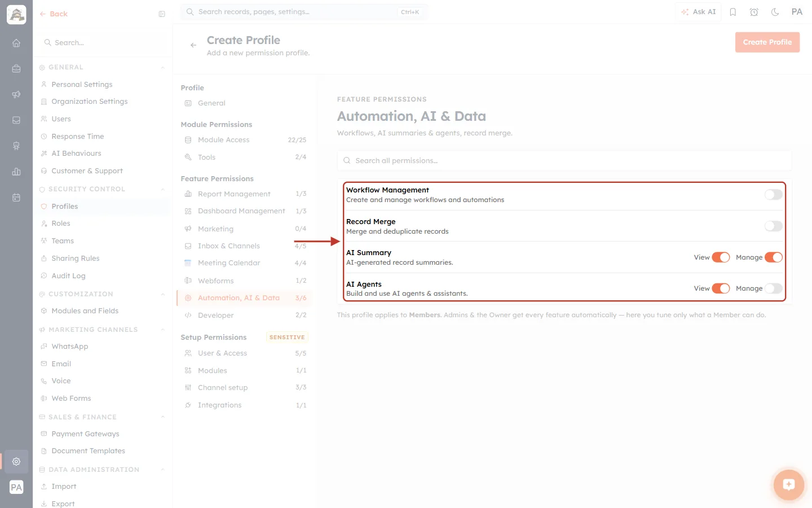Click the bar chart reports icon in rail

pos(16,172)
